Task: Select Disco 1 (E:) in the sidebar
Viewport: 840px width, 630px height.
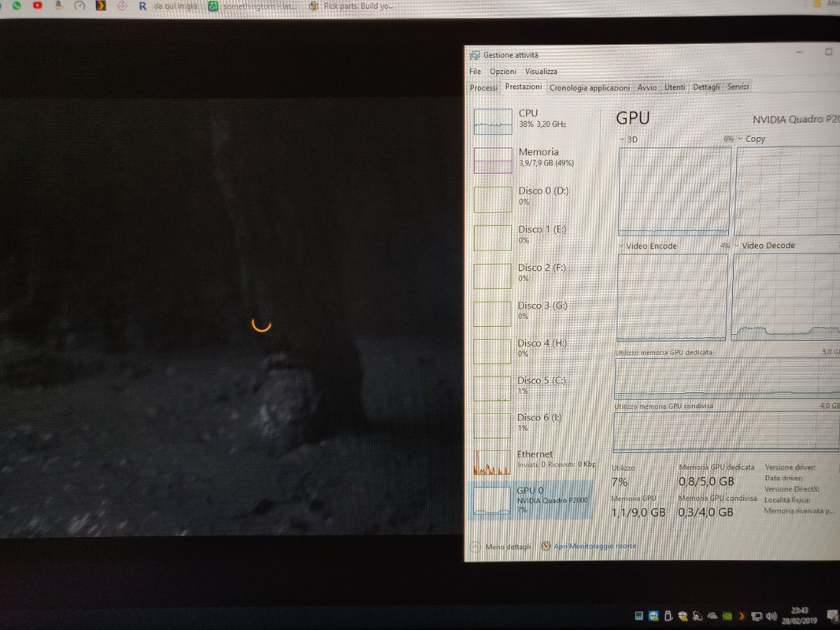Action: 533,236
